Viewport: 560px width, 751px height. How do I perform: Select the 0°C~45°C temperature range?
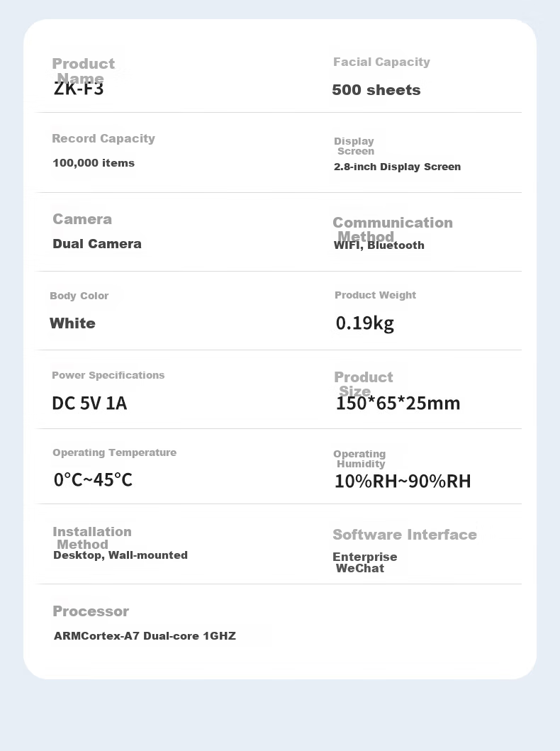pyautogui.click(x=93, y=479)
